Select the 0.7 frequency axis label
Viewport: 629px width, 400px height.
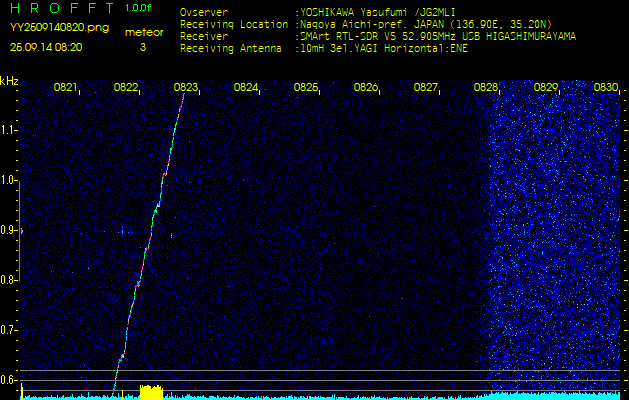point(9,329)
